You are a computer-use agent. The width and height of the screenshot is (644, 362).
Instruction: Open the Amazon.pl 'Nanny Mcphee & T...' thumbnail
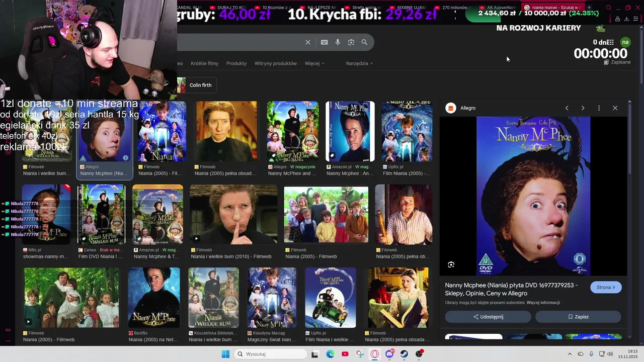pos(158,214)
